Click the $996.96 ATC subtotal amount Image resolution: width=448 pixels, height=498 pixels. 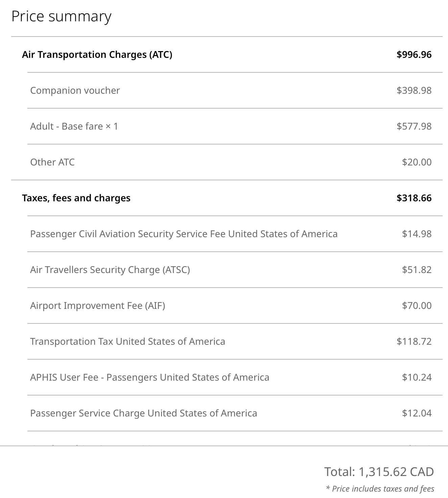pyautogui.click(x=414, y=54)
